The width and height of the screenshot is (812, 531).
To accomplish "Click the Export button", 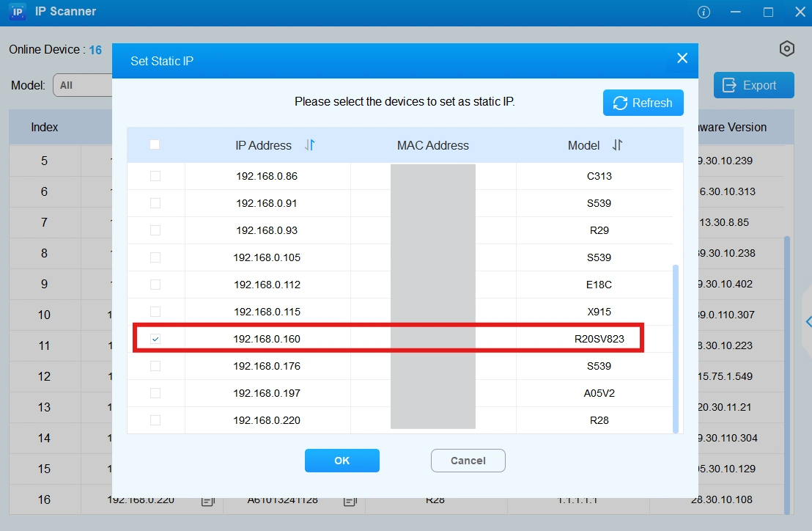I will pos(753,85).
